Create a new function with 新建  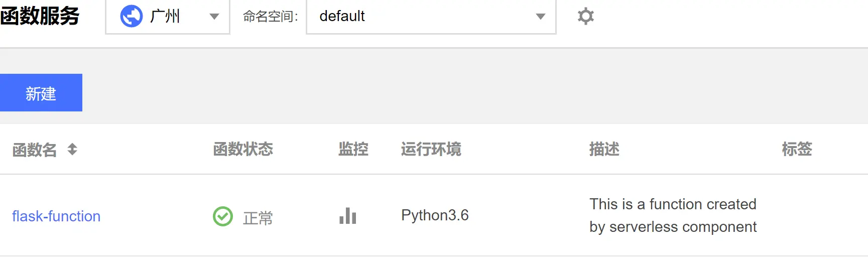(x=41, y=93)
